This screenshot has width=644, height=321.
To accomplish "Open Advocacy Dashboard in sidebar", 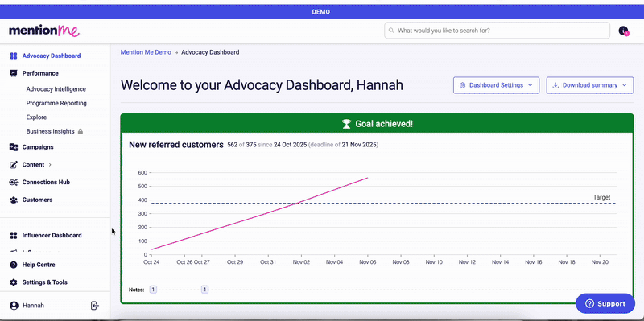I will (52, 56).
